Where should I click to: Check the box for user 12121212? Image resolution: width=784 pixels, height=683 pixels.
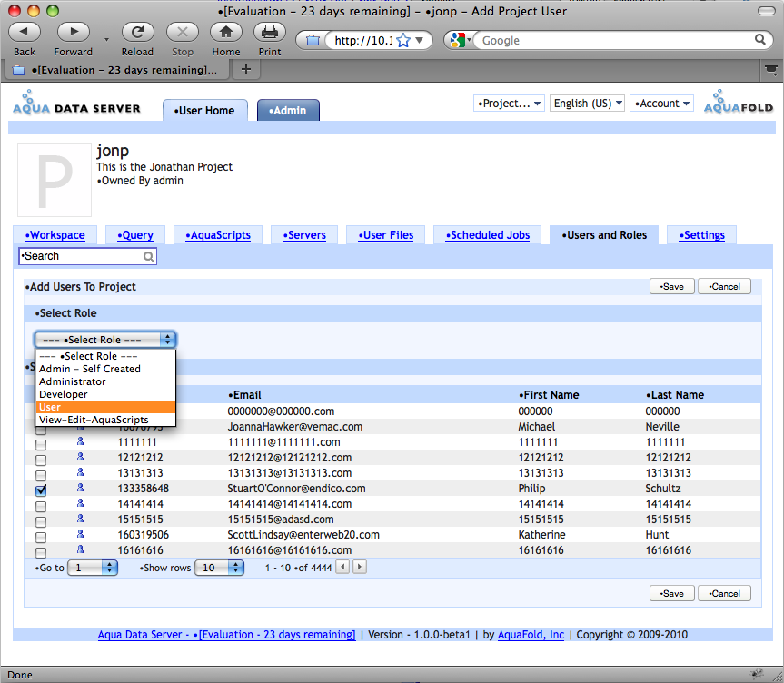[41, 460]
